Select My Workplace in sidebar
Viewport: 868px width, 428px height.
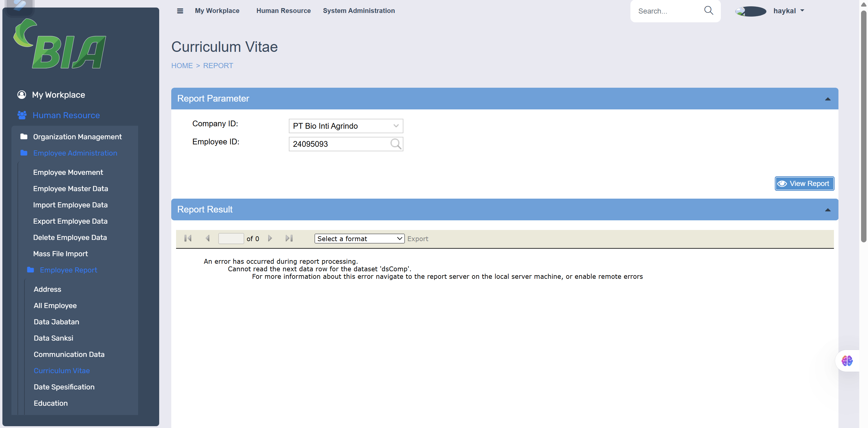coord(58,95)
